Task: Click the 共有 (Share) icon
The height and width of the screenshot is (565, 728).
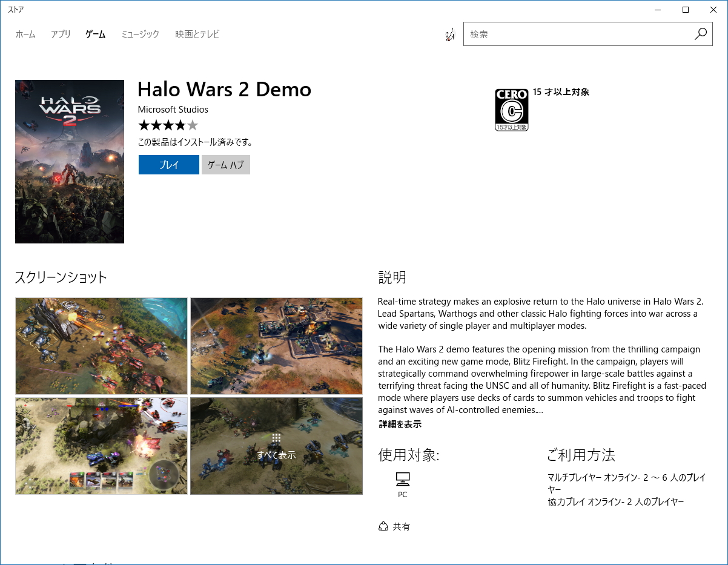Action: click(x=383, y=526)
